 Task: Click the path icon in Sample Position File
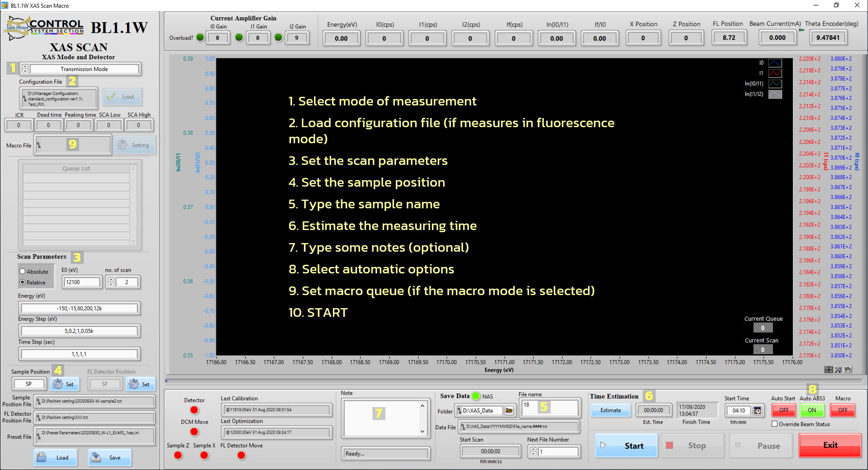[39, 401]
